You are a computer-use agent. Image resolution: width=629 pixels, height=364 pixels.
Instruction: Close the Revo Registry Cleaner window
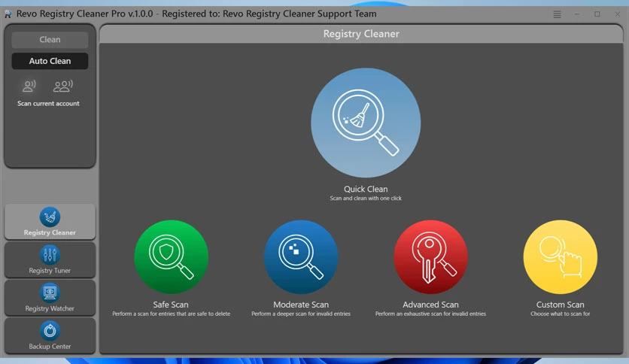pyautogui.click(x=618, y=14)
